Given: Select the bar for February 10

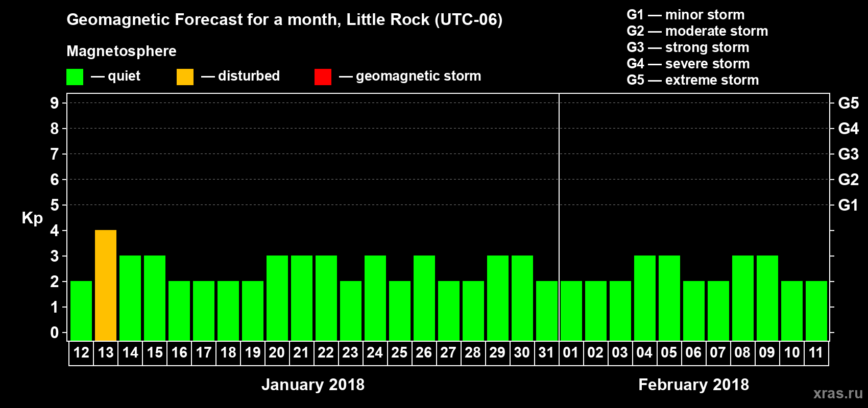Looking at the screenshot, I should click(792, 311).
